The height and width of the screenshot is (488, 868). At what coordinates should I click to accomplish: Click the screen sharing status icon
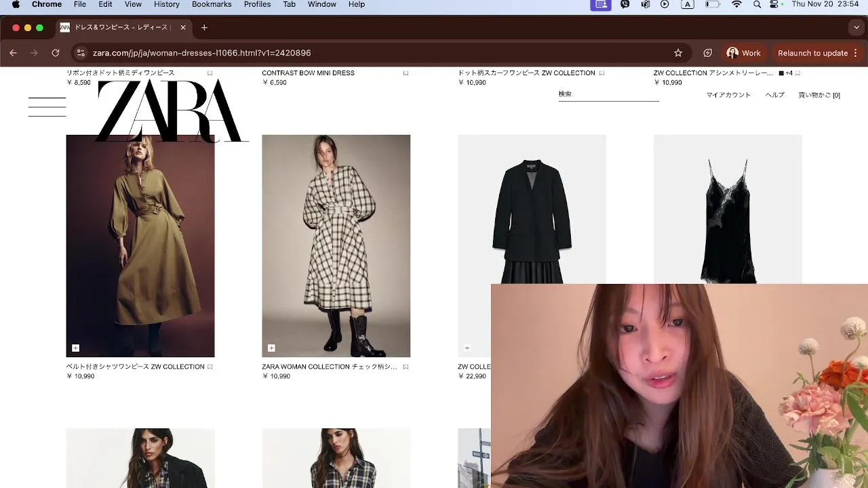pyautogui.click(x=601, y=5)
